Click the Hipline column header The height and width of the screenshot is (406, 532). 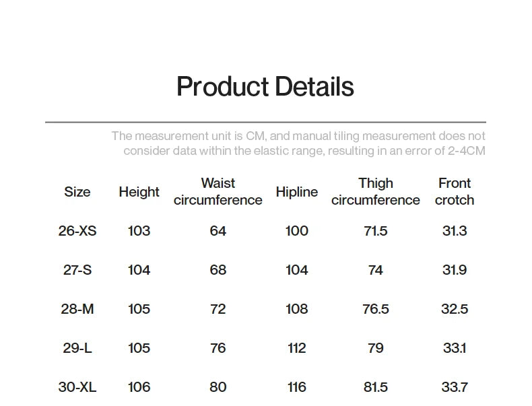(x=296, y=192)
